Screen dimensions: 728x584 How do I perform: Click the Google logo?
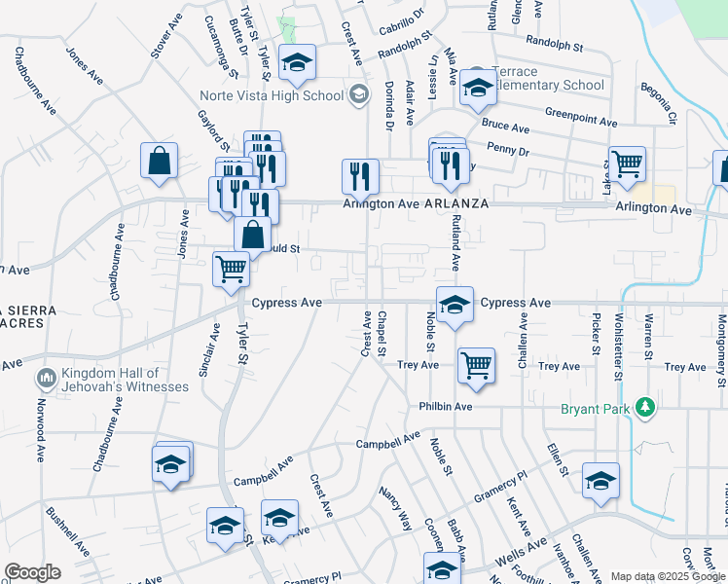[x=32, y=572]
